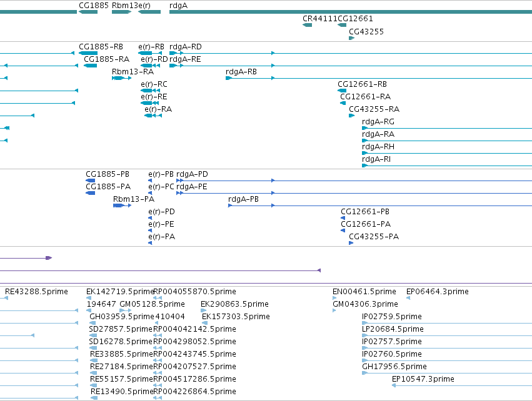Click the rdgA-RB transcript label
The width and height of the screenshot is (532, 401).
[241, 72]
